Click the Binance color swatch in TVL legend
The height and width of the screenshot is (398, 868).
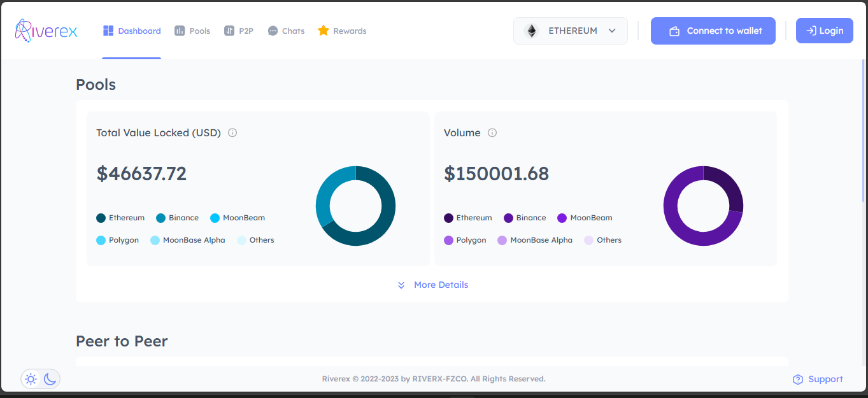pos(161,218)
